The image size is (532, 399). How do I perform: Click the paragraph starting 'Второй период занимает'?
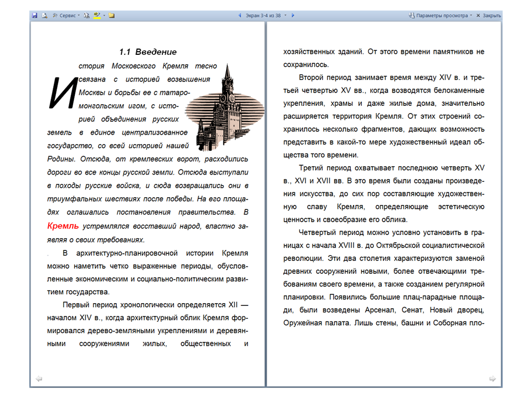click(383, 117)
